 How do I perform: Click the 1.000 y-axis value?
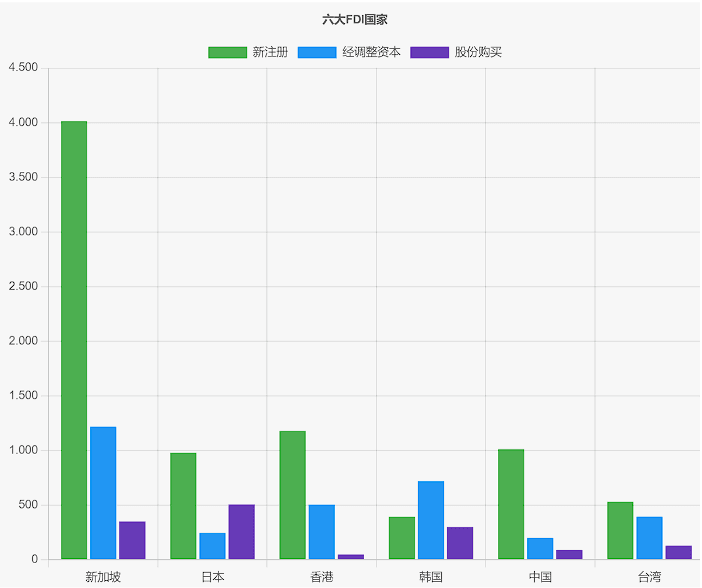23,450
